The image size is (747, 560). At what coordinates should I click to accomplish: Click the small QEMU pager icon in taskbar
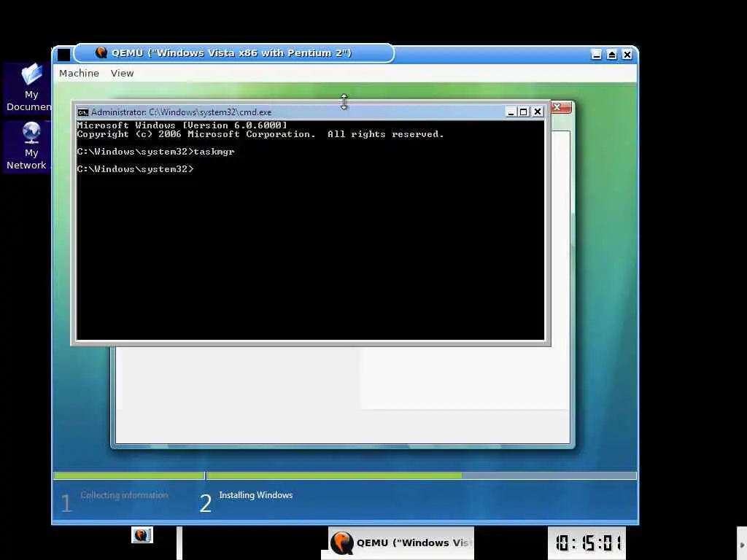[142, 535]
